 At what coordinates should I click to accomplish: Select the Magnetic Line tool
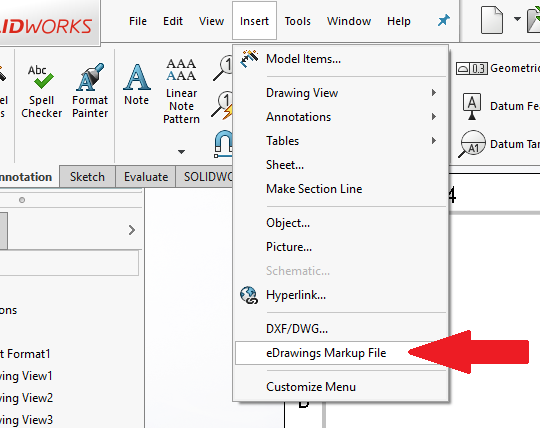(x=223, y=144)
